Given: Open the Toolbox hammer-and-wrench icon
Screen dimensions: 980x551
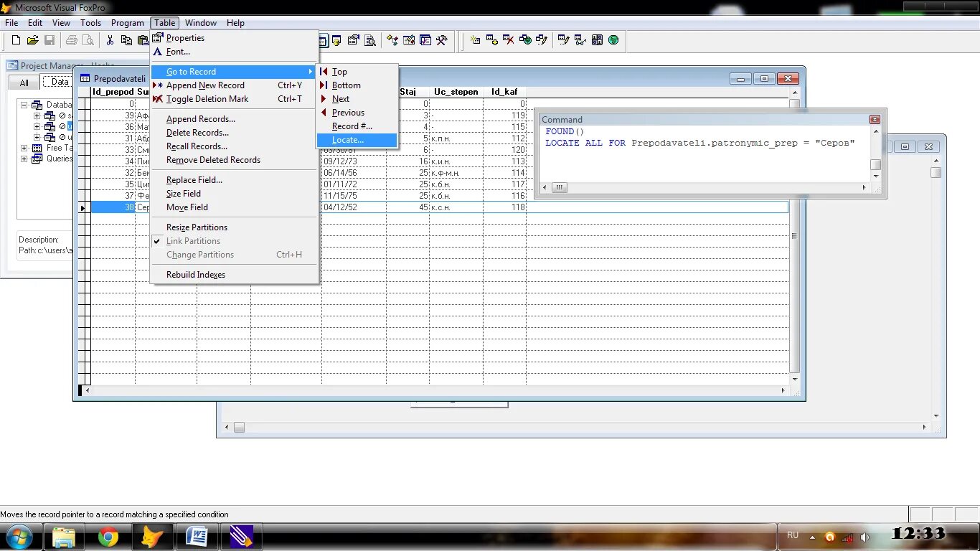Looking at the screenshot, I should point(442,41).
